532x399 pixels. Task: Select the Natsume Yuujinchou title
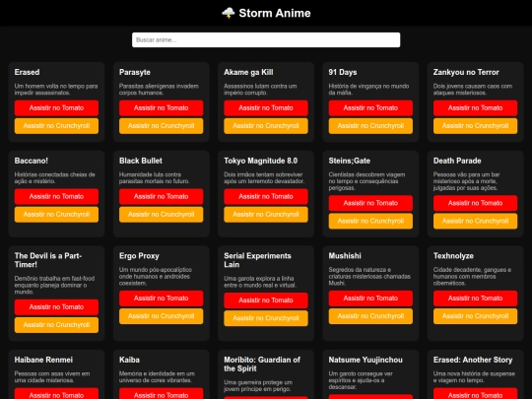[366, 360]
